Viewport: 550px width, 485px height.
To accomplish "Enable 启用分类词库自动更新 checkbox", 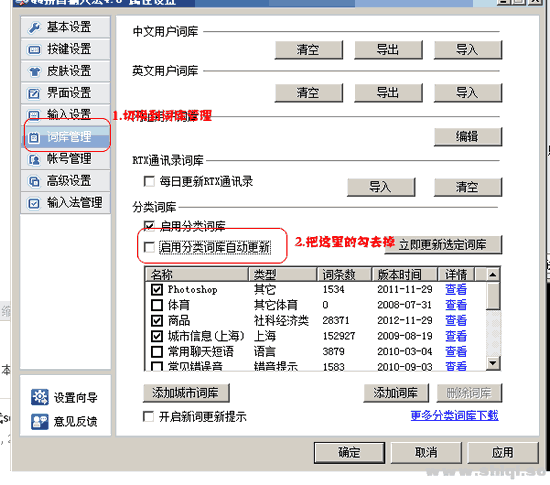I will tap(149, 247).
